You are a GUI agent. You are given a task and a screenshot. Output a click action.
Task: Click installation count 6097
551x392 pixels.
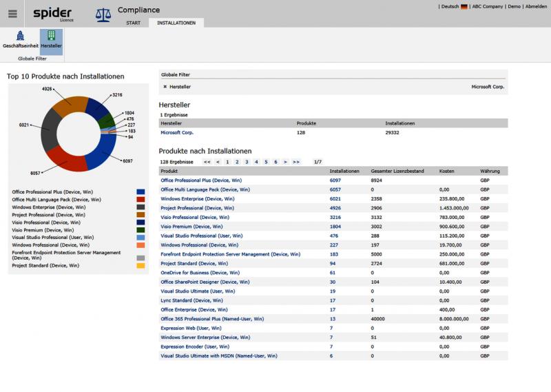click(335, 180)
